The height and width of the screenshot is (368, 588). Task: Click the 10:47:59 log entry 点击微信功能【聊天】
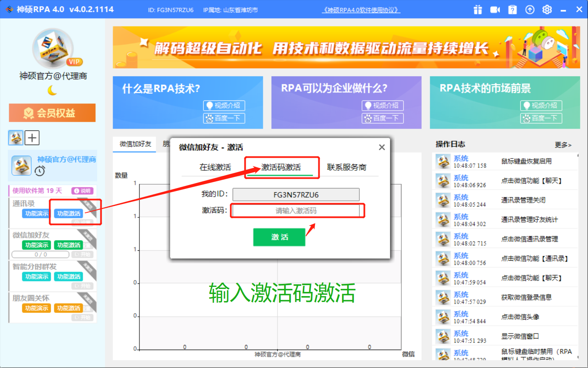[531, 278]
